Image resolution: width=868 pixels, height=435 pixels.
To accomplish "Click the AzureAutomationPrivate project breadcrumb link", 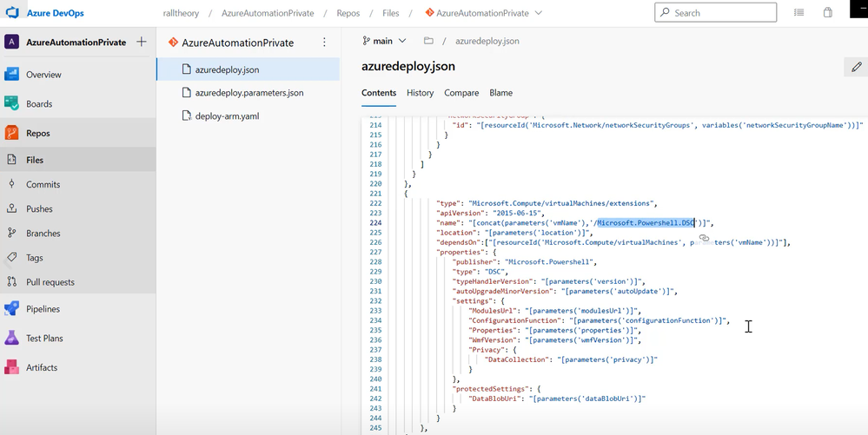I will (x=268, y=13).
